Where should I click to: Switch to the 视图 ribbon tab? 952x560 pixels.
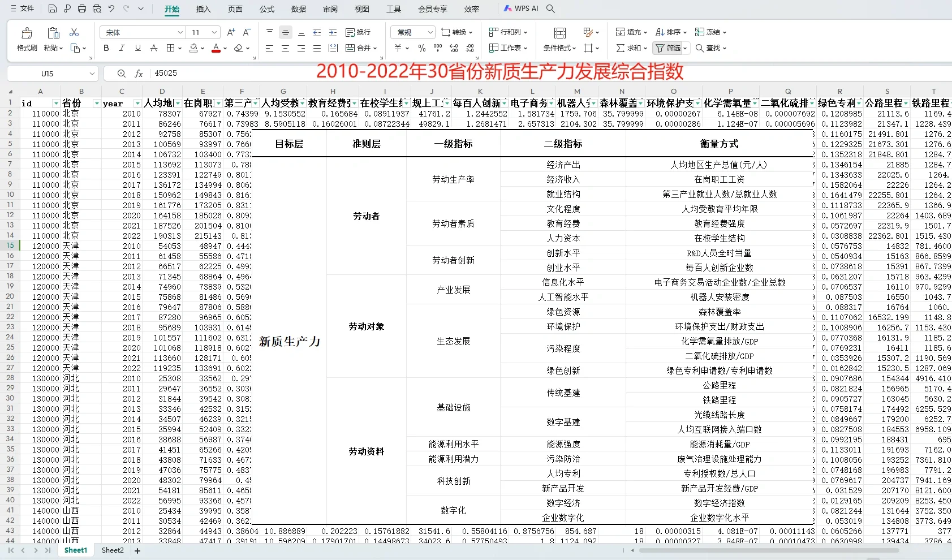coord(362,9)
